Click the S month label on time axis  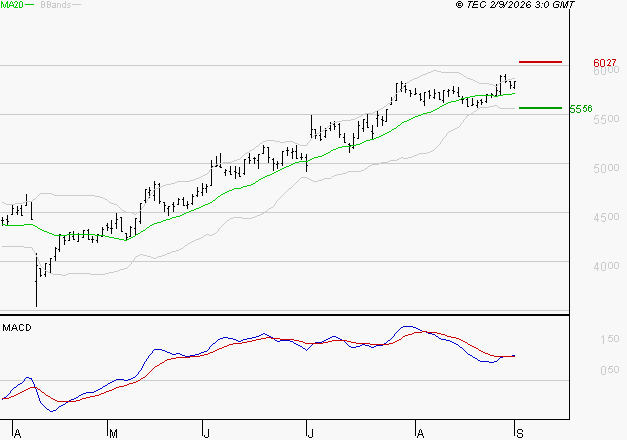[520, 434]
